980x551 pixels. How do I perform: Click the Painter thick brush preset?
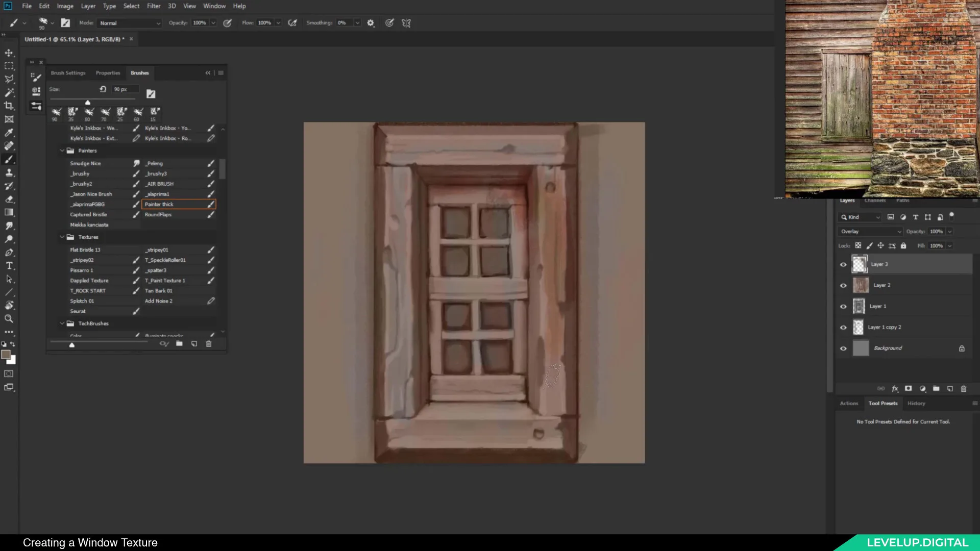tap(160, 204)
